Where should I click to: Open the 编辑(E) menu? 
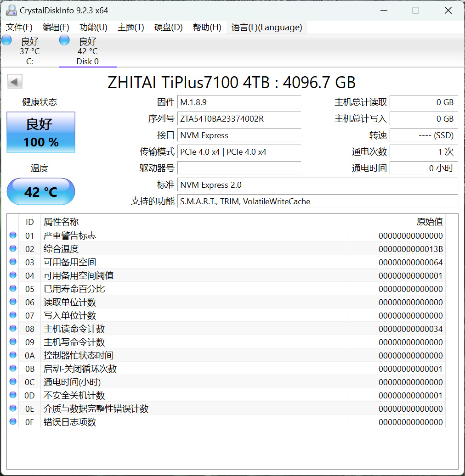pos(56,28)
